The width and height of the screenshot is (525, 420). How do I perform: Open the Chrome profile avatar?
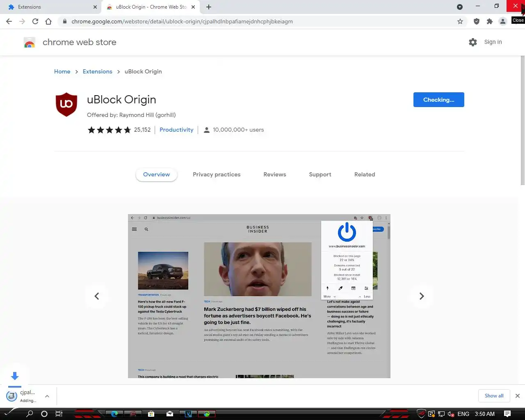click(503, 21)
